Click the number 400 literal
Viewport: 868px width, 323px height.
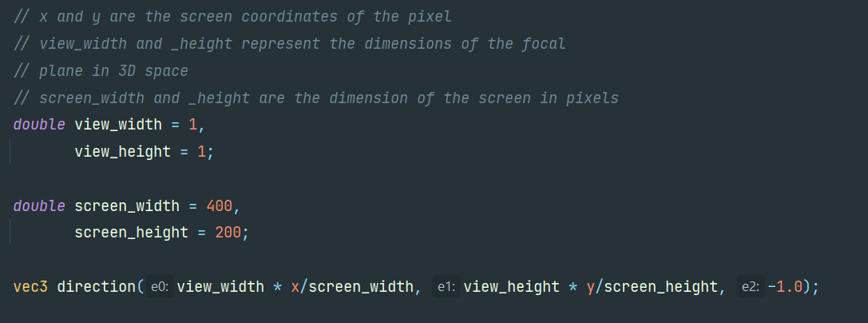[x=219, y=205]
